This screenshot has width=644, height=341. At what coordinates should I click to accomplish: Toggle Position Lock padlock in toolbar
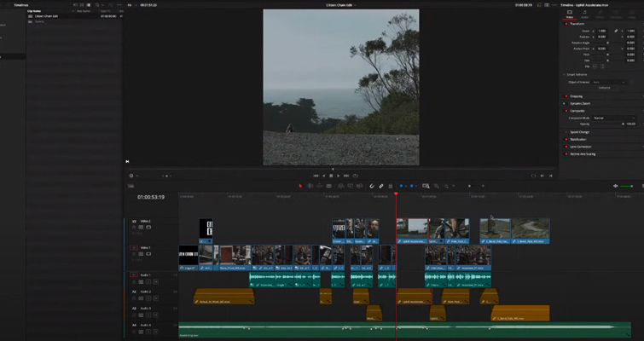(x=390, y=187)
